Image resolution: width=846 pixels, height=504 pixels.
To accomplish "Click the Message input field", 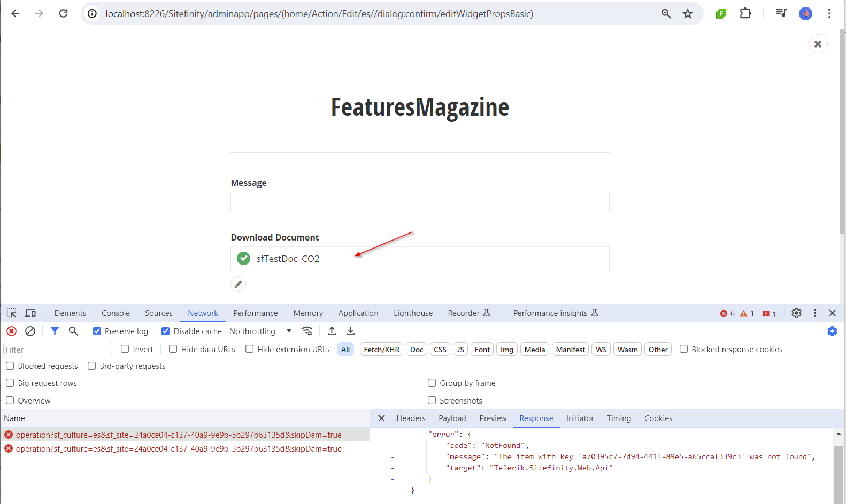I will 420,203.
